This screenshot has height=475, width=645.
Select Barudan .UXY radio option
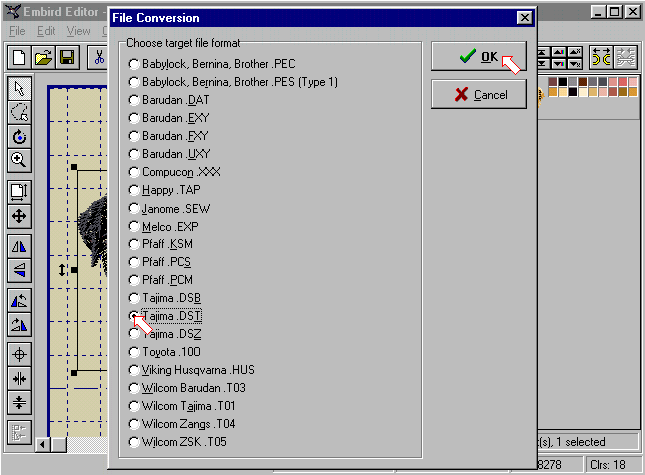169,154
